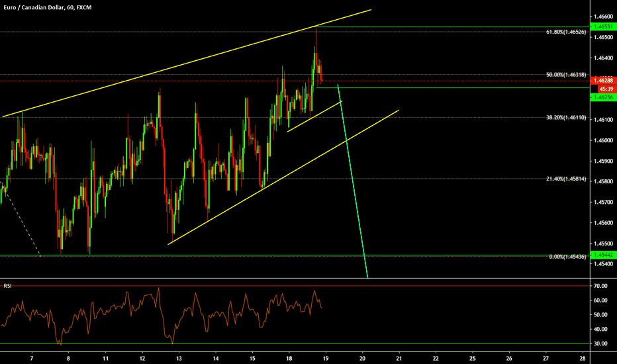Click the red 1.46288 current price tag
The image size is (617, 364).
(602, 80)
